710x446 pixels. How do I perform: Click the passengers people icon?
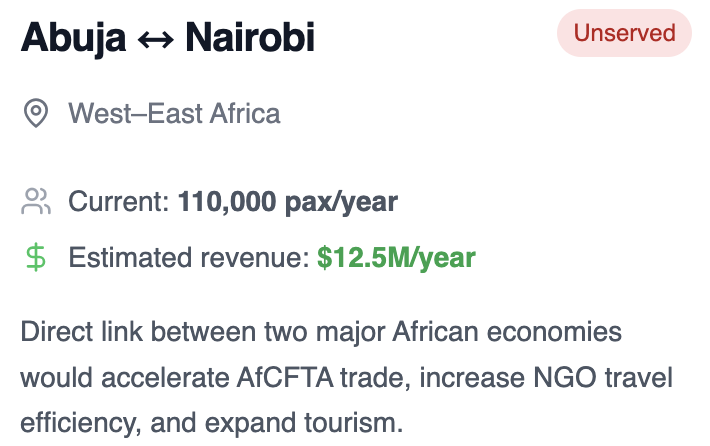pos(36,201)
